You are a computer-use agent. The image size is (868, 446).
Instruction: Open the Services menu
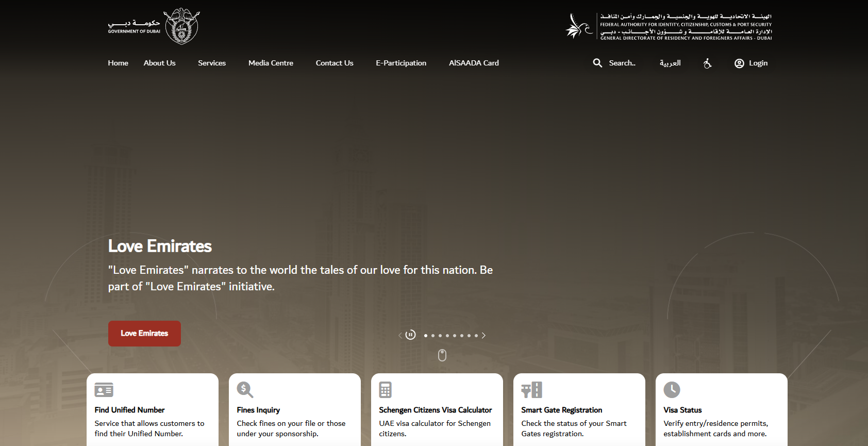212,63
